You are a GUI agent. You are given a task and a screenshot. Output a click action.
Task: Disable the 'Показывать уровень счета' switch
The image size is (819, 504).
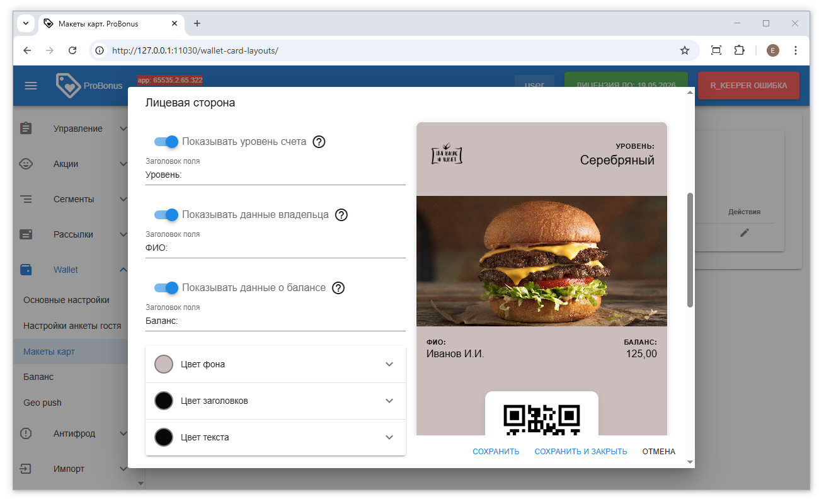(x=167, y=142)
